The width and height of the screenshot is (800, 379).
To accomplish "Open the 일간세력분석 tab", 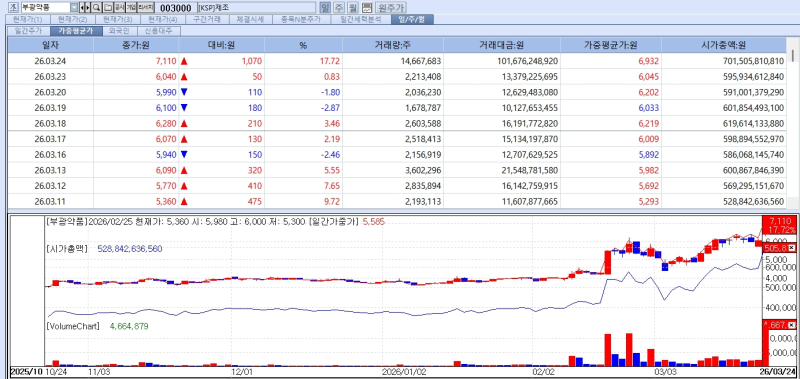I will 360,19.
